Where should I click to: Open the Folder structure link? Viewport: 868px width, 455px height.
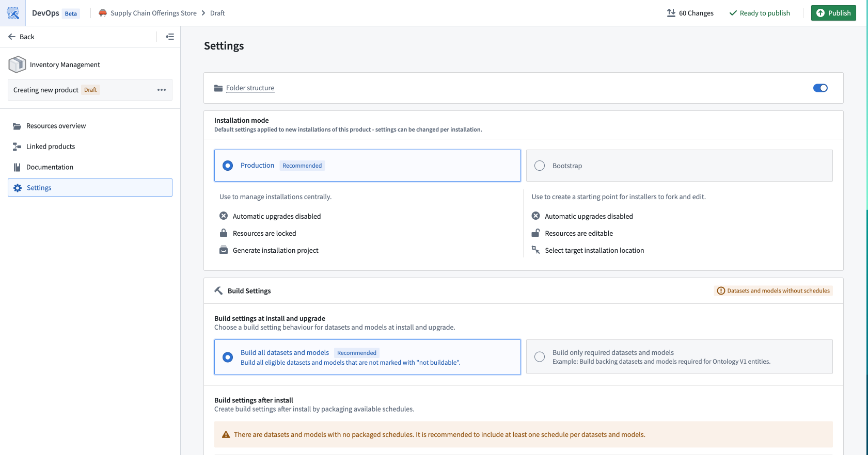[x=250, y=88]
